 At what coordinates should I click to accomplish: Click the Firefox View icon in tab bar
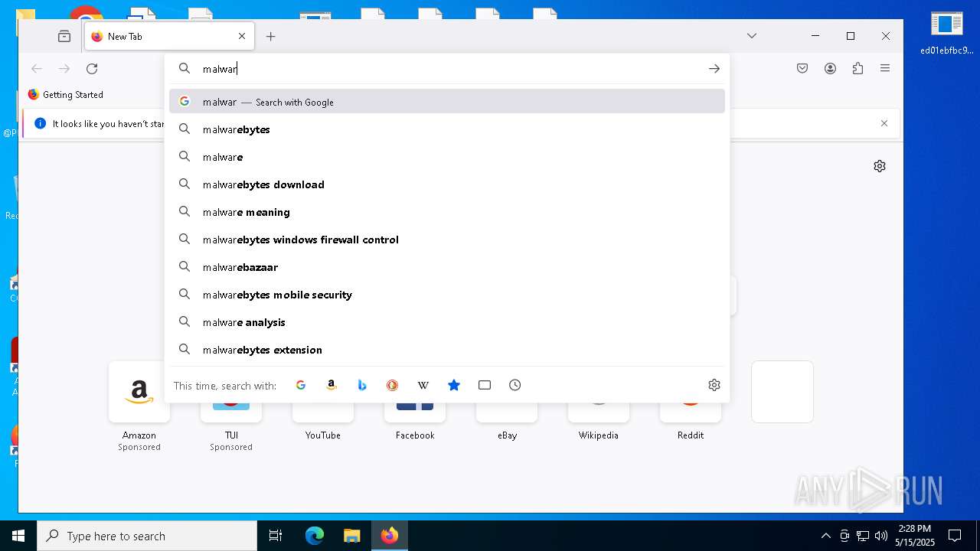[x=64, y=36]
